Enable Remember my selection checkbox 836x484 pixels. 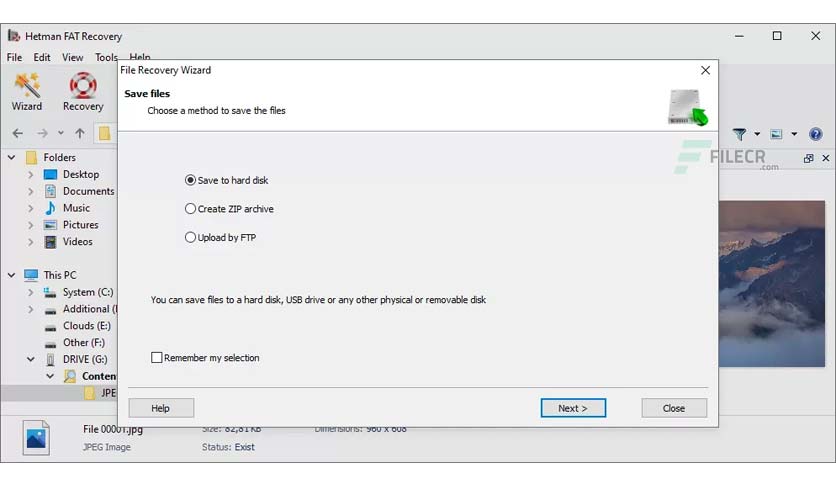pos(156,358)
